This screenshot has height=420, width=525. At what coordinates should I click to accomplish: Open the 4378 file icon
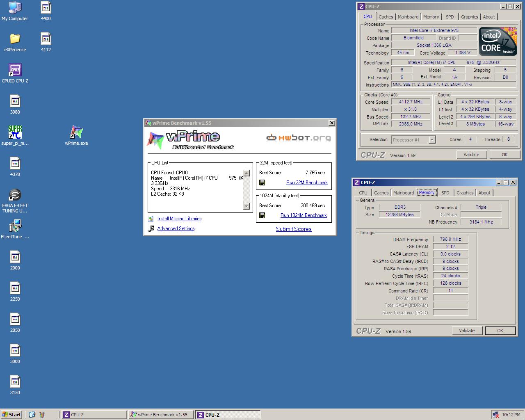coord(15,167)
